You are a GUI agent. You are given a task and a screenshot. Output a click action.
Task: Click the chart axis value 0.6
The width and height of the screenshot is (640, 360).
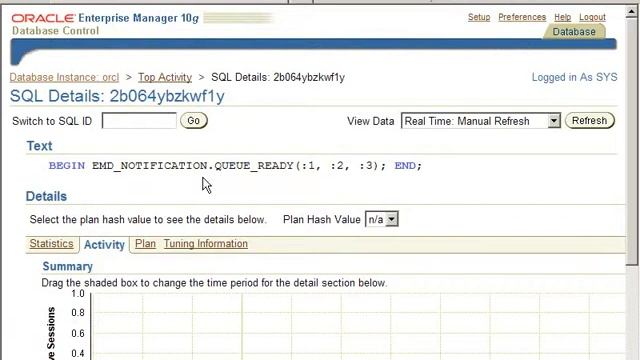(78, 333)
